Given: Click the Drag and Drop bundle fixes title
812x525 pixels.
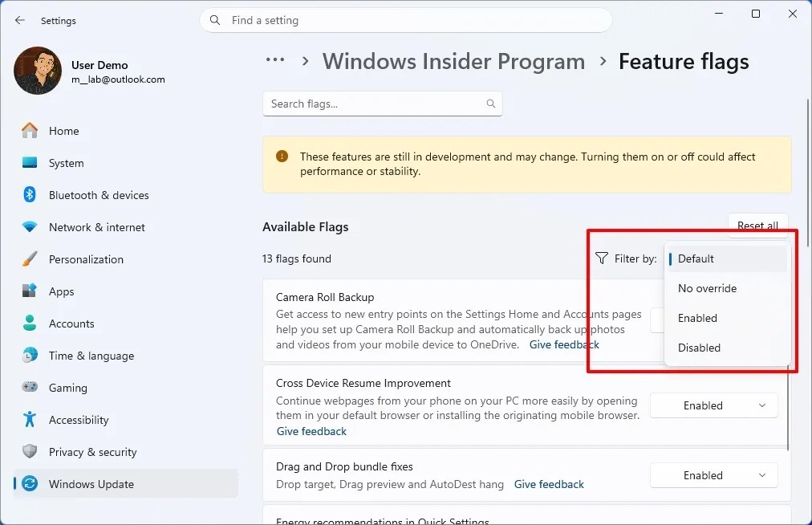Looking at the screenshot, I should click(x=344, y=466).
